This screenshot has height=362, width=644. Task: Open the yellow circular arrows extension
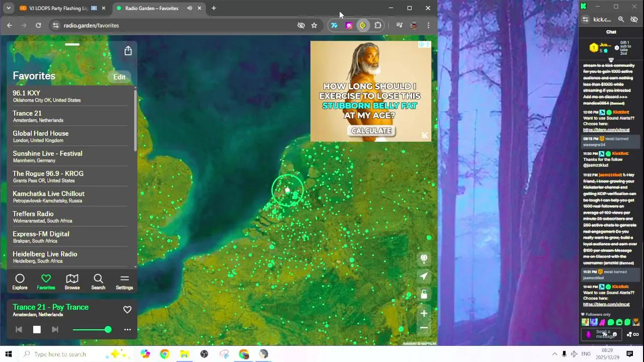[x=363, y=25]
